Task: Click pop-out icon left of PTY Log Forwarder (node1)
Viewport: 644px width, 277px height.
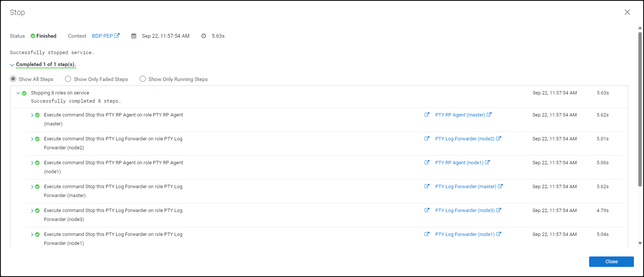Action: (427, 234)
